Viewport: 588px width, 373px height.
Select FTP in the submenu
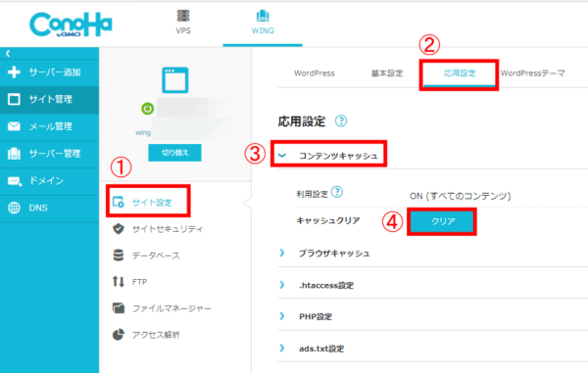point(139,282)
